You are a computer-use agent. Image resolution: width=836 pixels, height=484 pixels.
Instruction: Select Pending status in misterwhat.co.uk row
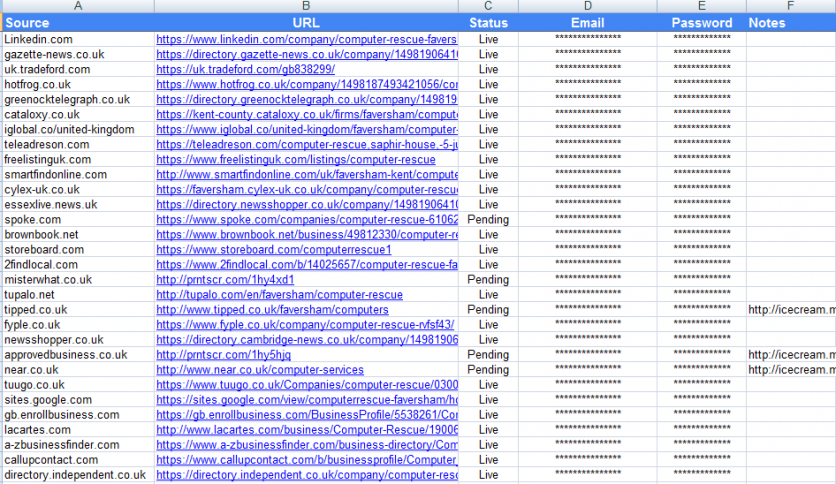coord(488,279)
